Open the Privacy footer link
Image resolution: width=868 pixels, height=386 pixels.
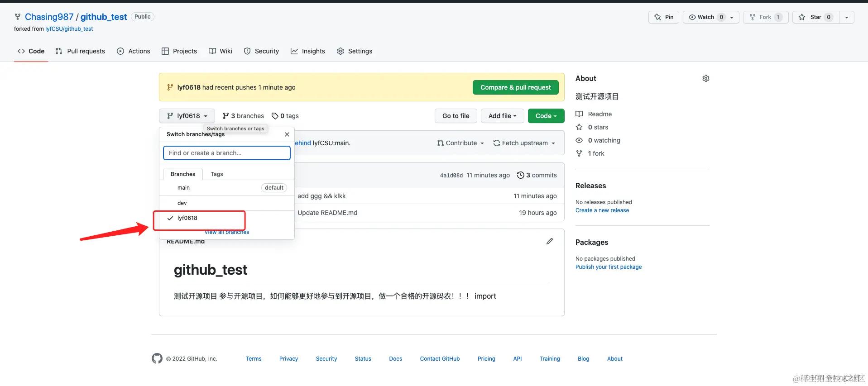pos(288,359)
